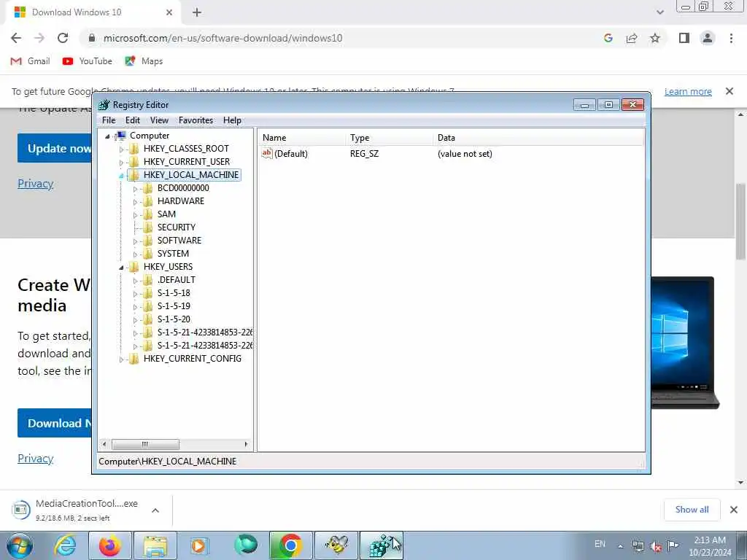Click the Update now button on the page

[55, 148]
